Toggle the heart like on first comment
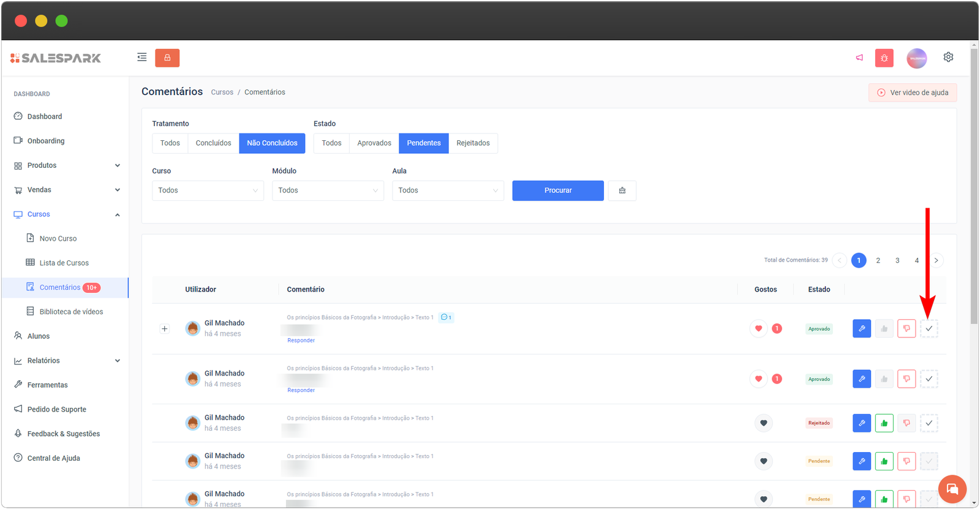The width and height of the screenshot is (980, 509). click(758, 329)
